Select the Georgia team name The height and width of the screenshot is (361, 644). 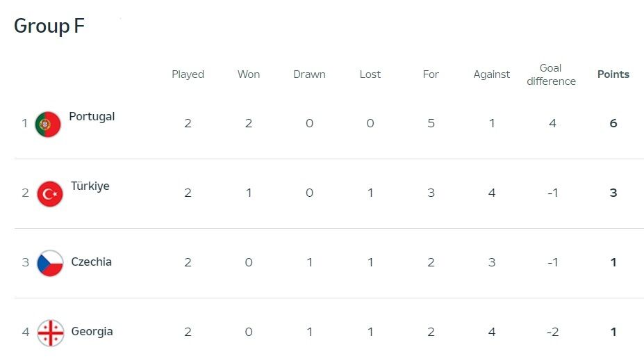[92, 332]
